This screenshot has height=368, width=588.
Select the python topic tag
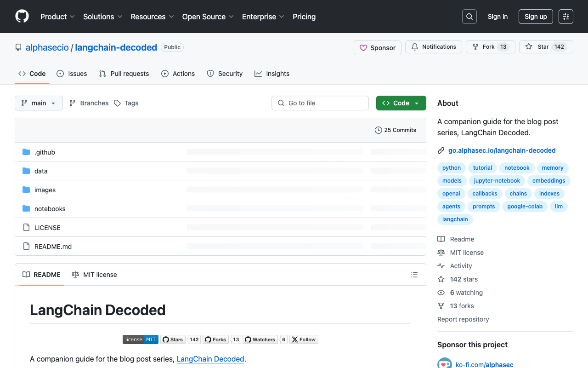pyautogui.click(x=452, y=168)
